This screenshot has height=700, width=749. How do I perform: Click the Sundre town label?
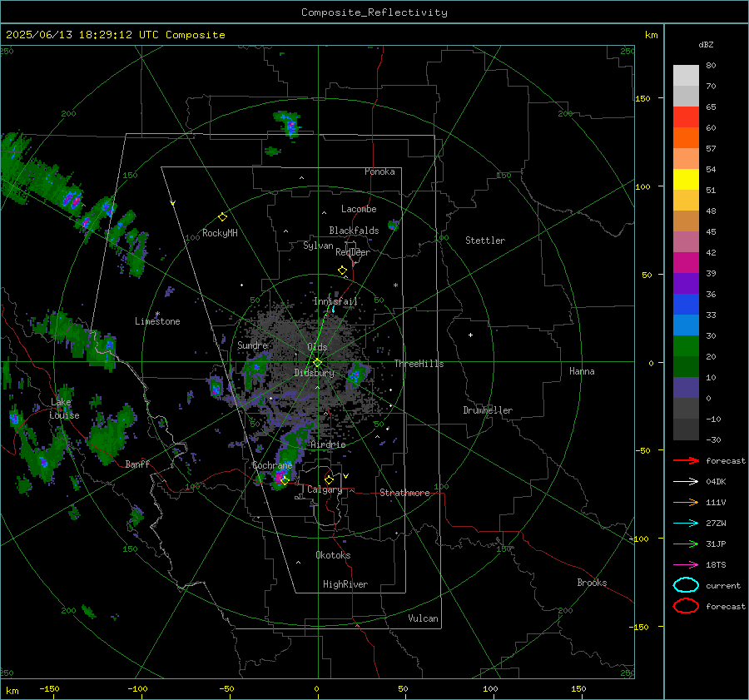pyautogui.click(x=252, y=345)
